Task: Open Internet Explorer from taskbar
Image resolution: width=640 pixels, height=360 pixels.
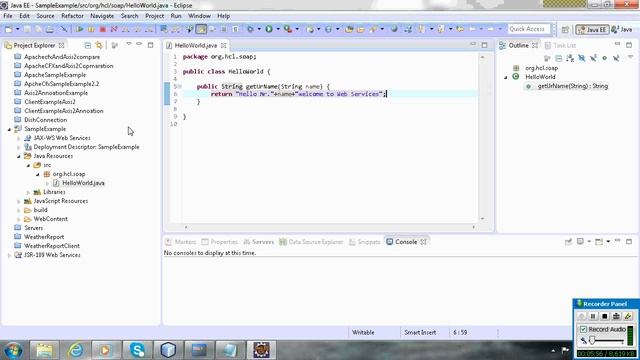Action: tap(76, 350)
